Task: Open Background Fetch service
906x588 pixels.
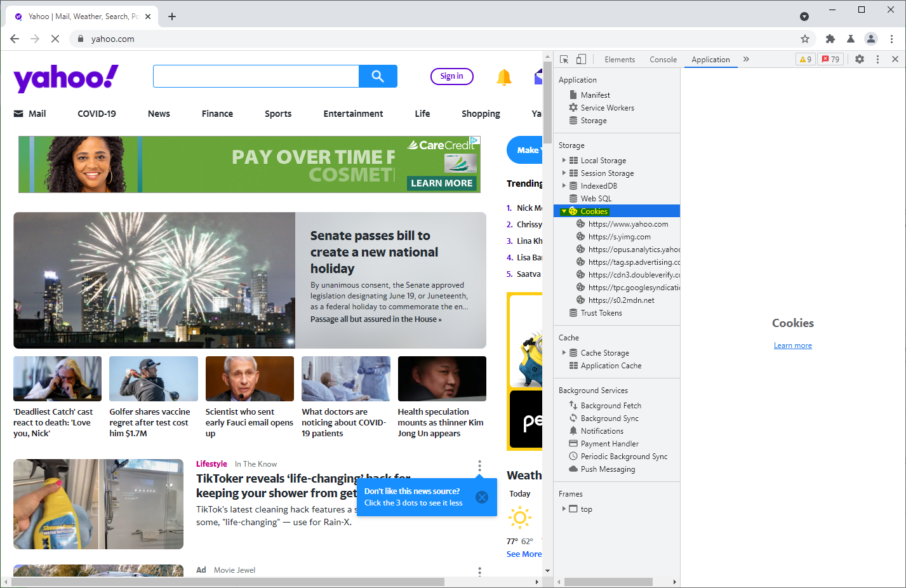Action: click(611, 405)
